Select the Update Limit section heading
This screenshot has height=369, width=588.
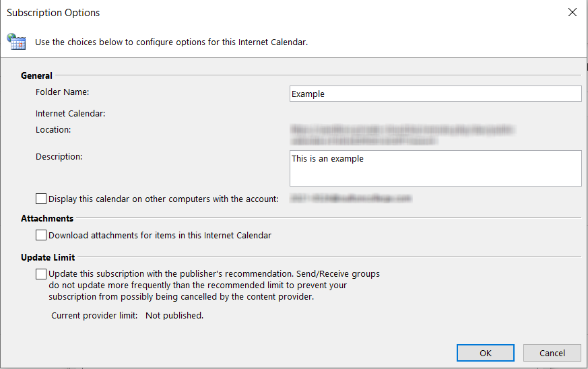coord(48,257)
